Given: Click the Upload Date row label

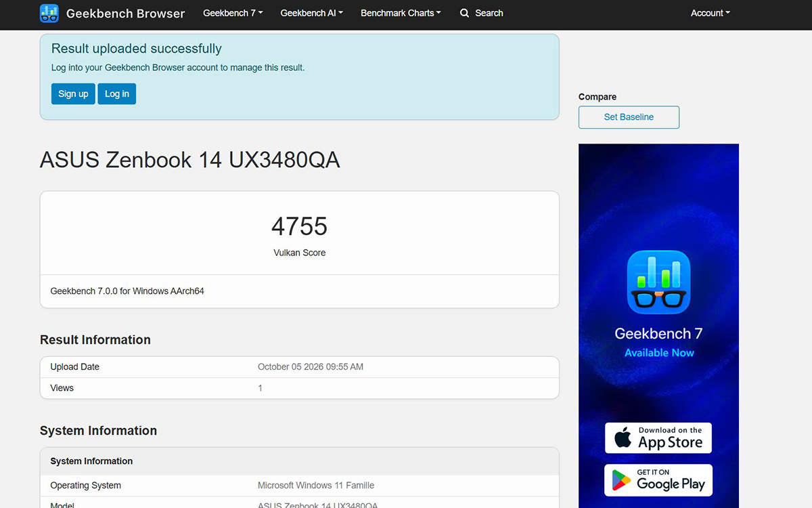Looking at the screenshot, I should coord(74,367).
